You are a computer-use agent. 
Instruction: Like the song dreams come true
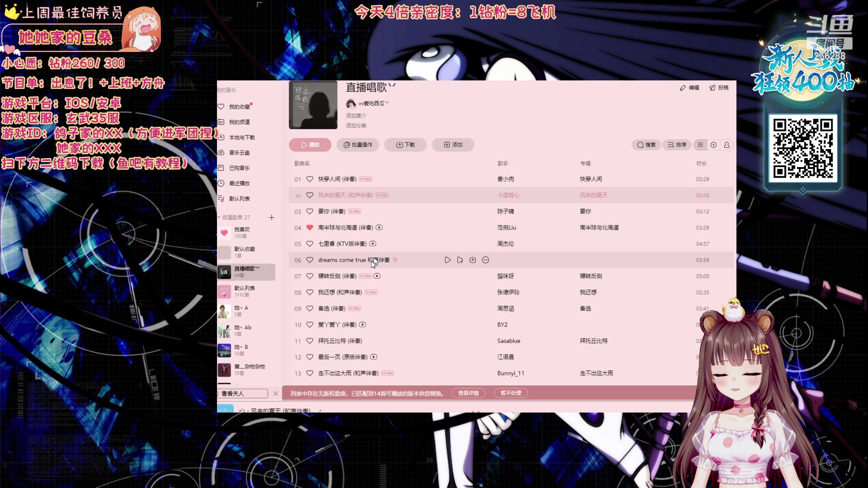tap(310, 260)
